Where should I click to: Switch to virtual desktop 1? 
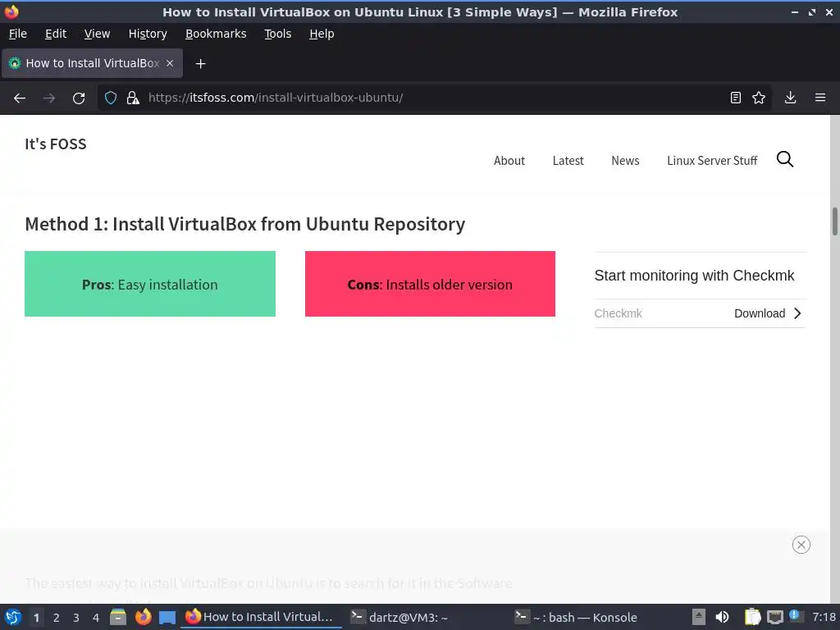[36, 618]
